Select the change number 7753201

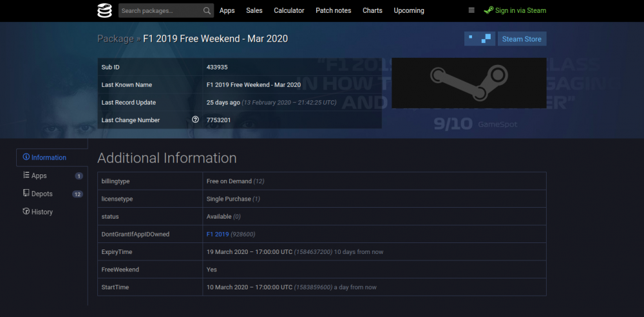219,120
